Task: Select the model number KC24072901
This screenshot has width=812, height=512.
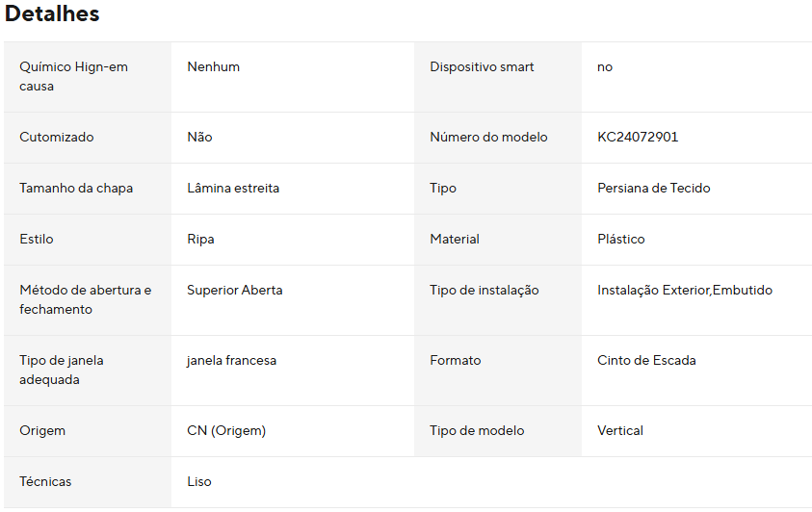Action: [x=638, y=138]
